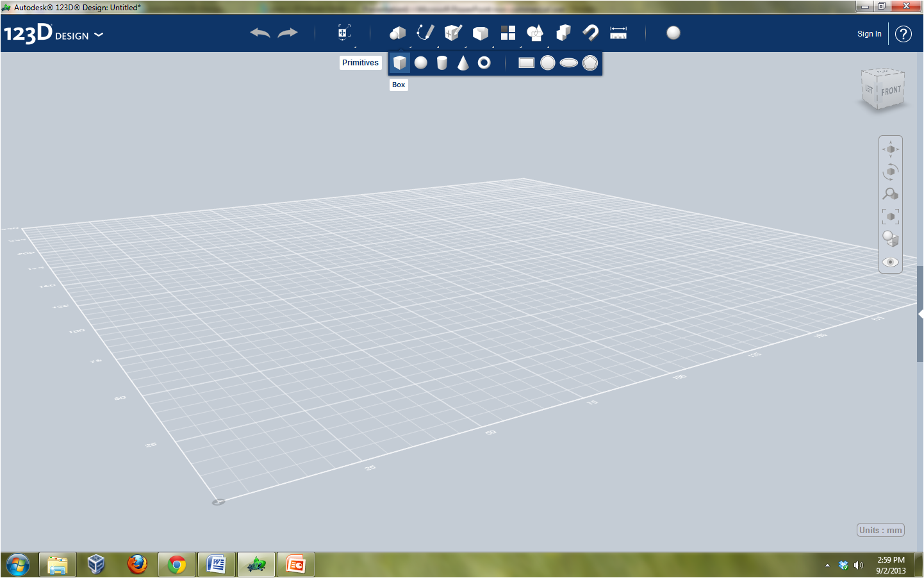Click the Fit to view tool
Viewport: 924px width, 578px height.
(891, 217)
